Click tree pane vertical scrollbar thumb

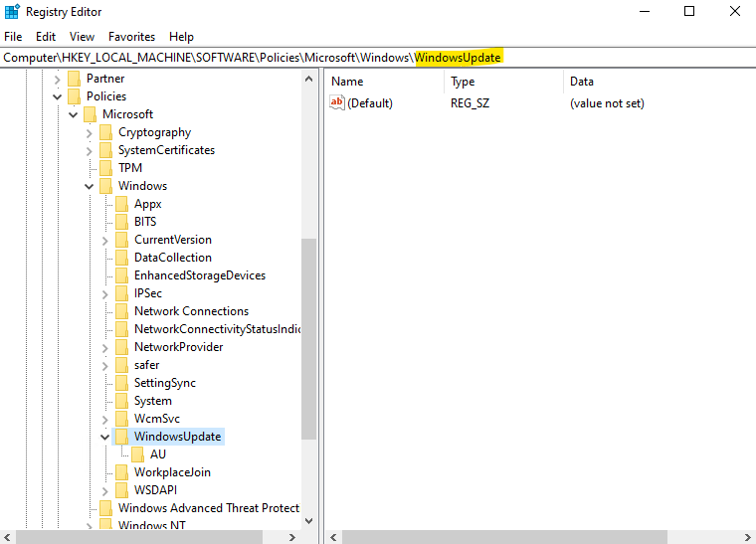click(309, 339)
